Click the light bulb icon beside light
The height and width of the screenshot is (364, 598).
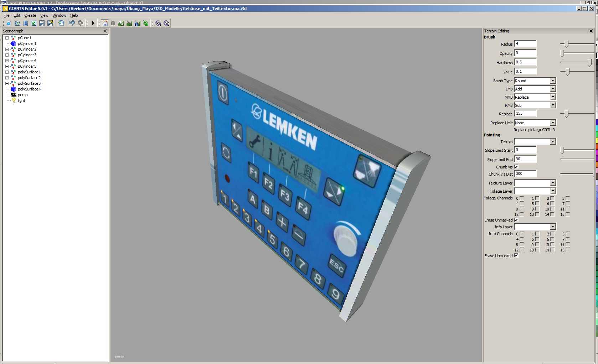[x=14, y=100]
